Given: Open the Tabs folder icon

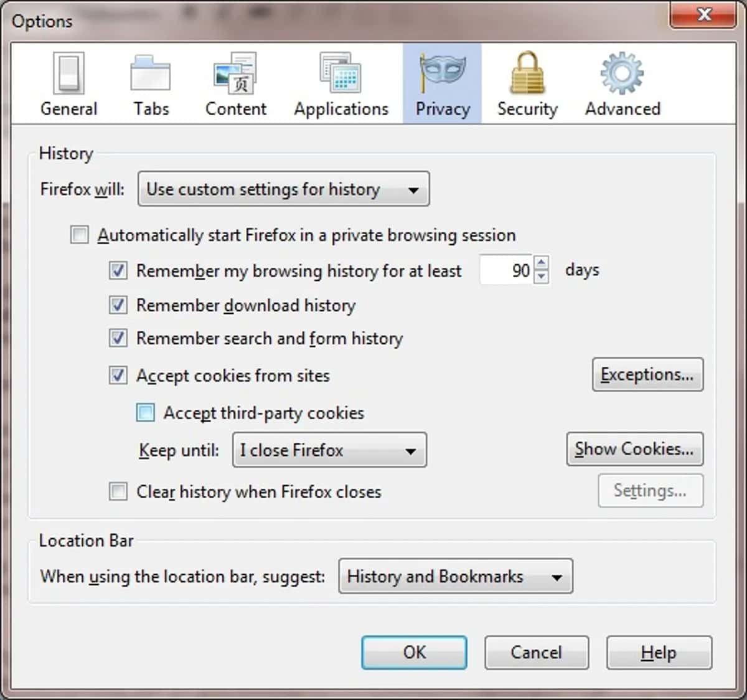Looking at the screenshot, I should (x=151, y=73).
